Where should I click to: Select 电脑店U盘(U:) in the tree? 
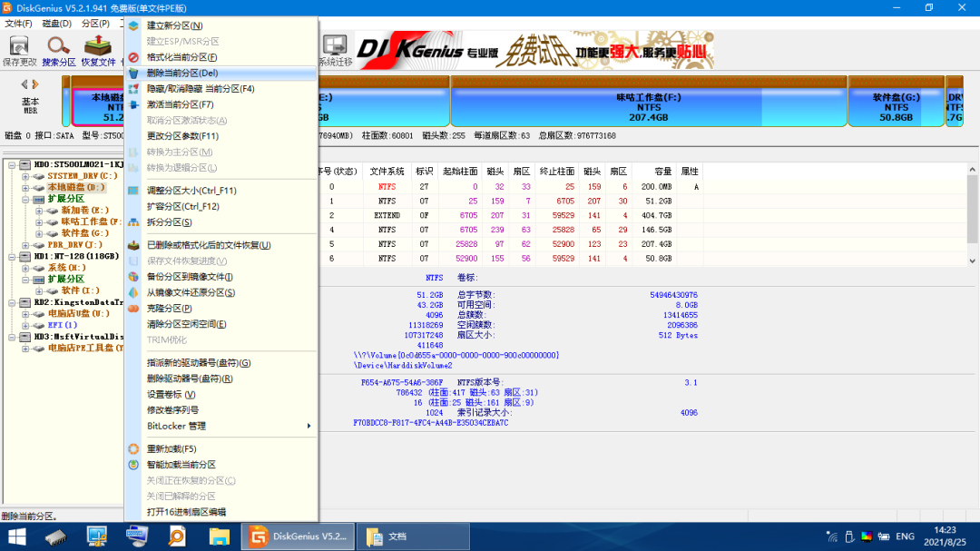point(79,313)
